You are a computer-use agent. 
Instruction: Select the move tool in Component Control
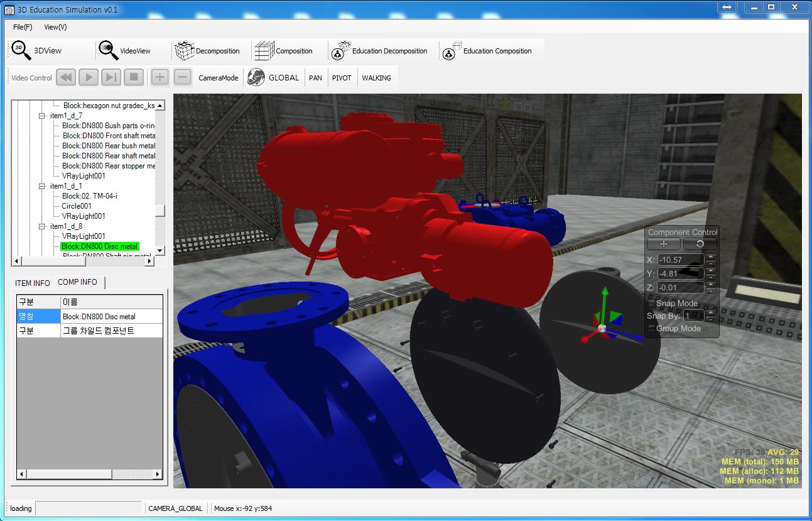(664, 244)
